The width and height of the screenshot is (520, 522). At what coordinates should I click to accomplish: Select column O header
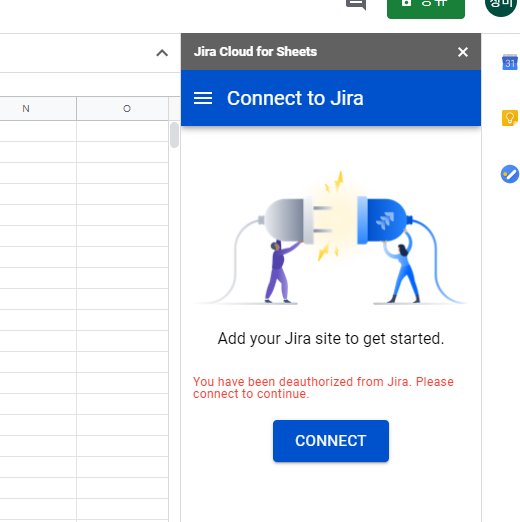122,109
